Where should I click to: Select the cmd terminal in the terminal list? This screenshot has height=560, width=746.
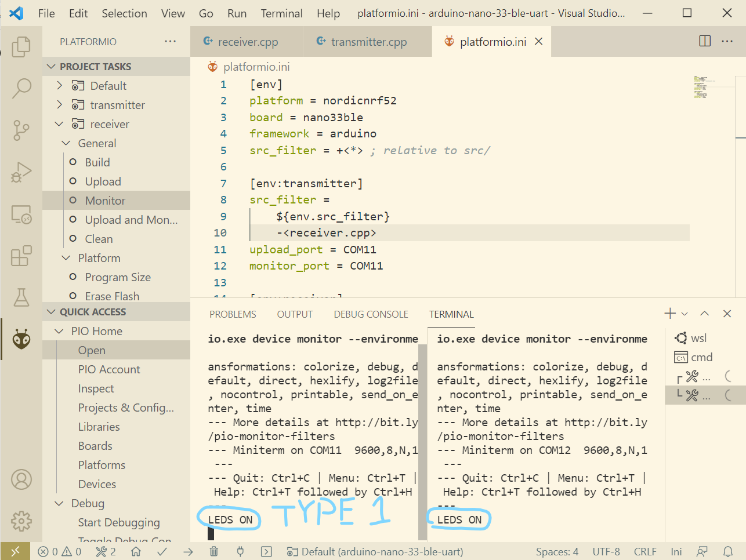tap(705, 357)
